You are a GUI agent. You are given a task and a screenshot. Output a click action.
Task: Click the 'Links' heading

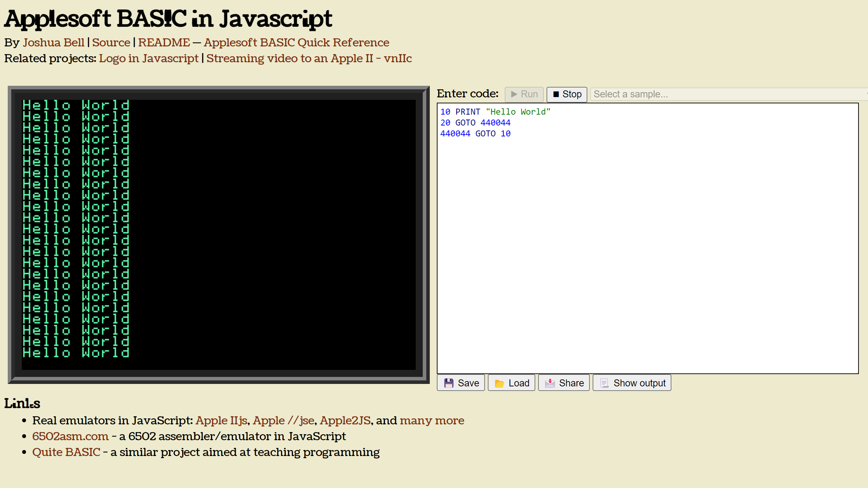tap(22, 403)
